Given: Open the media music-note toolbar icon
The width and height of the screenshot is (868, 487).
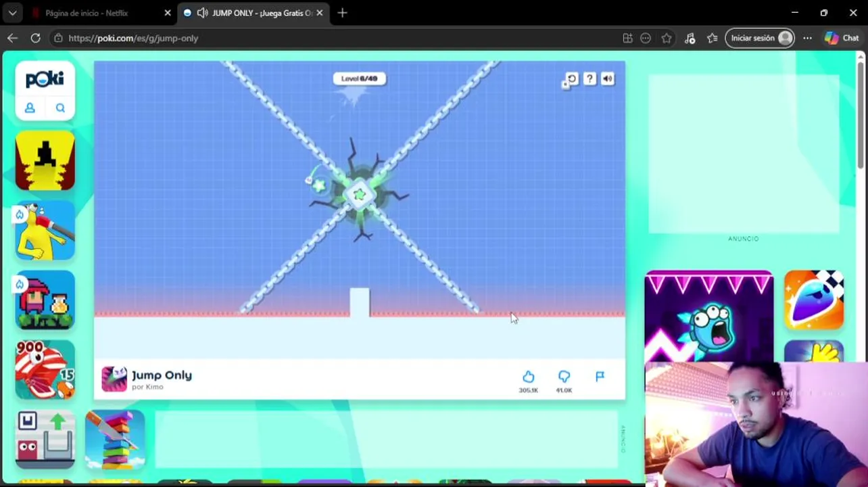Looking at the screenshot, I should (690, 38).
